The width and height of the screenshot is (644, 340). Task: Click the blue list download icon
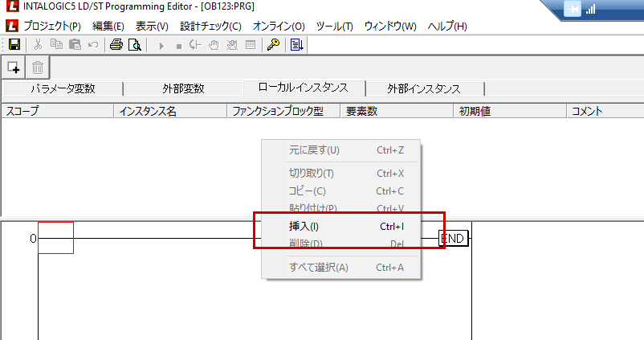(296, 45)
